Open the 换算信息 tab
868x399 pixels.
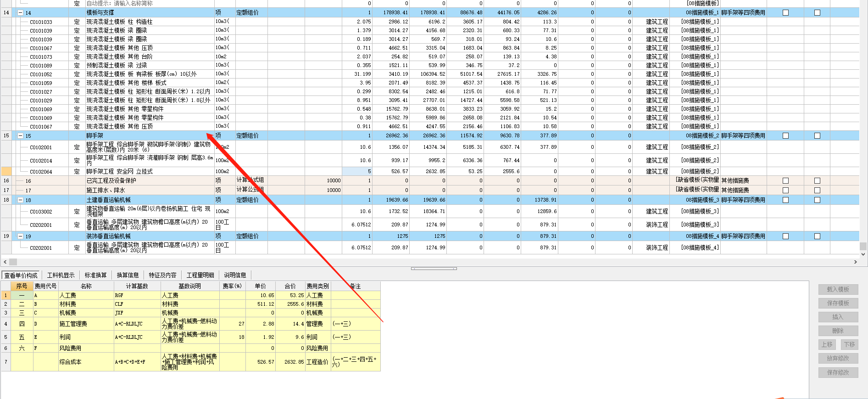tap(128, 275)
